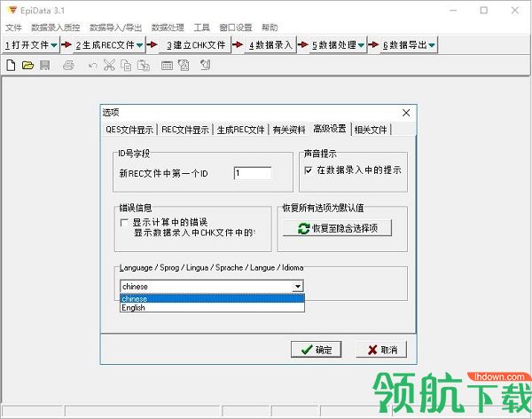Open a file with the yellow folder icon
Image resolution: width=532 pixels, height=419 pixels.
(x=27, y=65)
